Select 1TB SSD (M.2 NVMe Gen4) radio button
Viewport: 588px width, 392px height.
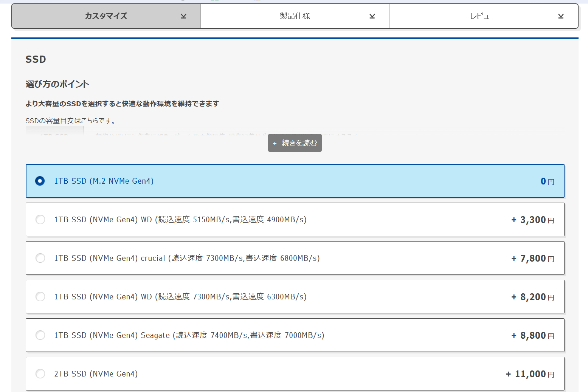(40, 181)
